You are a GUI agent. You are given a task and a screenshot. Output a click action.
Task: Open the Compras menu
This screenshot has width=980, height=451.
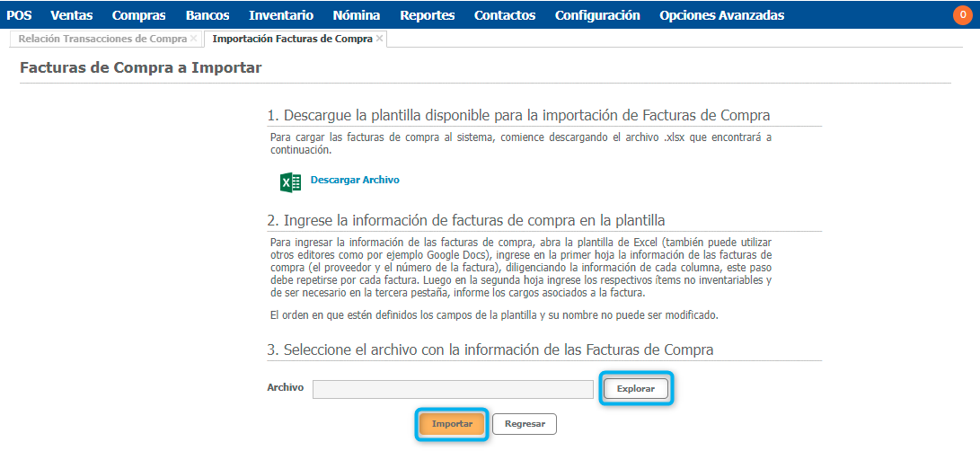point(139,15)
